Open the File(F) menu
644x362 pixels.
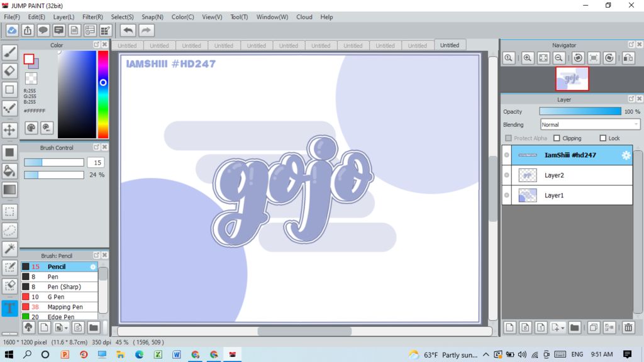pyautogui.click(x=12, y=17)
